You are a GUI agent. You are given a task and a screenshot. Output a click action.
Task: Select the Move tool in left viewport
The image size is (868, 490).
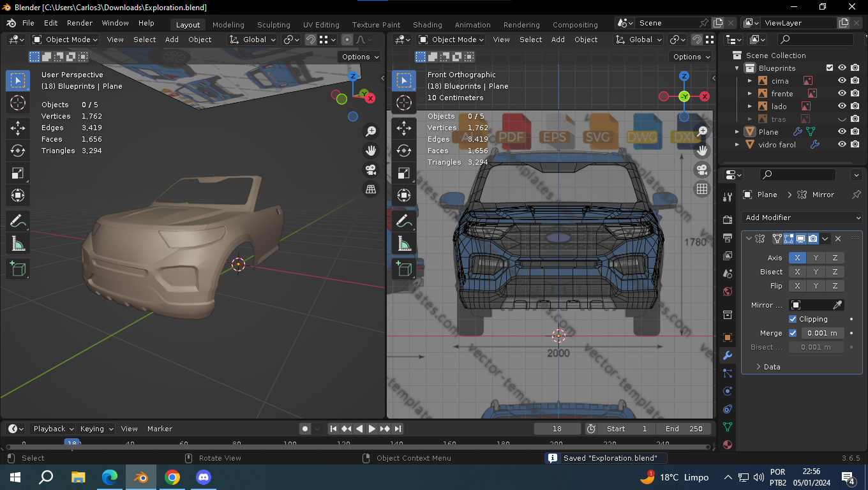pos(18,128)
